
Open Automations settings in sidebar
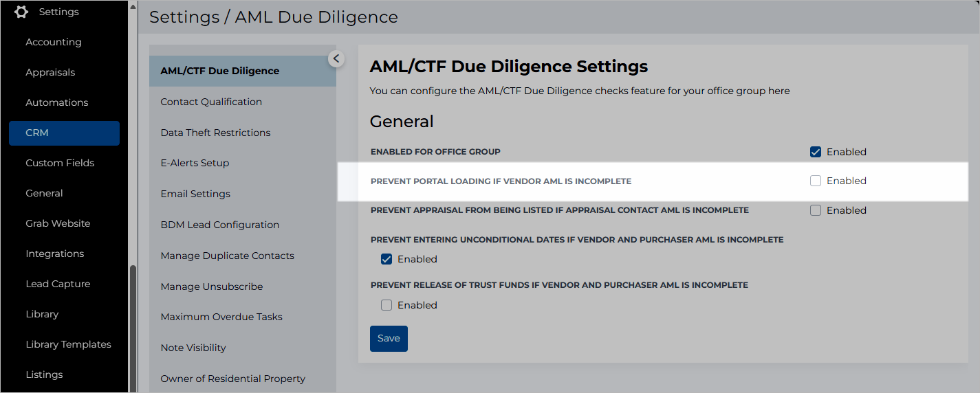pyautogui.click(x=57, y=102)
